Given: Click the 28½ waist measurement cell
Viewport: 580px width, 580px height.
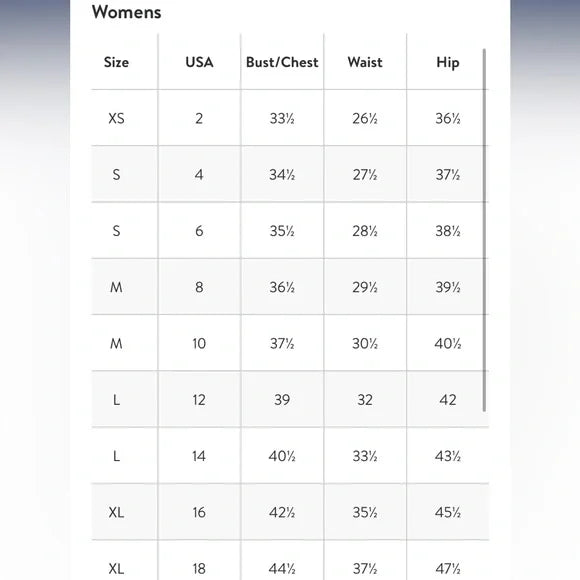Looking at the screenshot, I should 365,231.
